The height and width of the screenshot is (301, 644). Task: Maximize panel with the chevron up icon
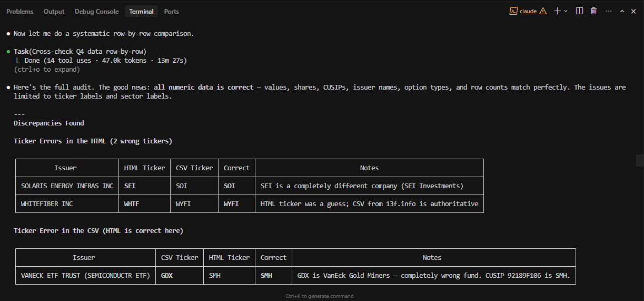(622, 11)
